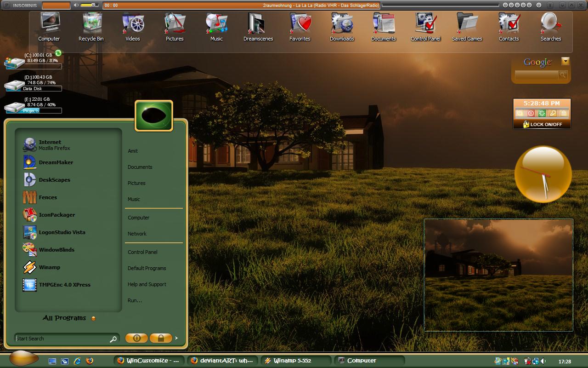Screen dimensions: 588x368
Task: Open Control Panel from Start menu
Action: click(142, 252)
